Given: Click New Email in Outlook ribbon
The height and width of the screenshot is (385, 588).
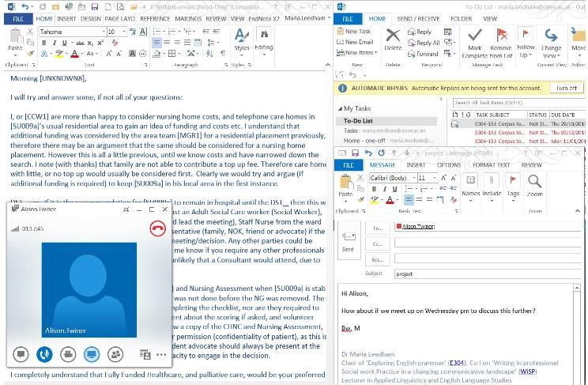Looking at the screenshot, I should pyautogui.click(x=355, y=42).
